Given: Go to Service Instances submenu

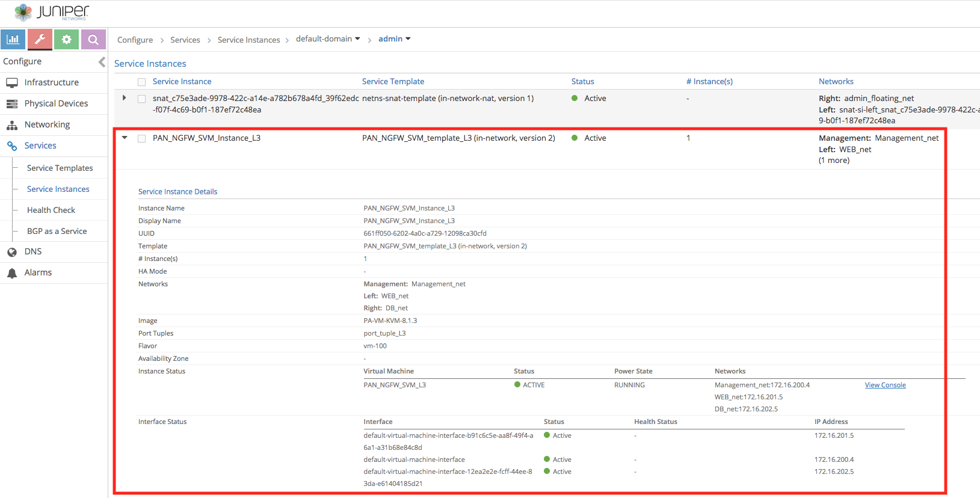Looking at the screenshot, I should tap(58, 189).
